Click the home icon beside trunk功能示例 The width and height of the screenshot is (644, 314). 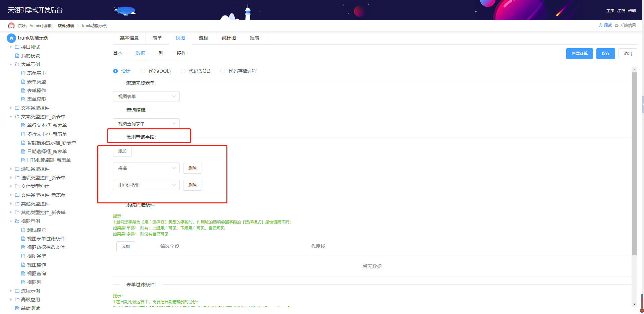(11, 38)
